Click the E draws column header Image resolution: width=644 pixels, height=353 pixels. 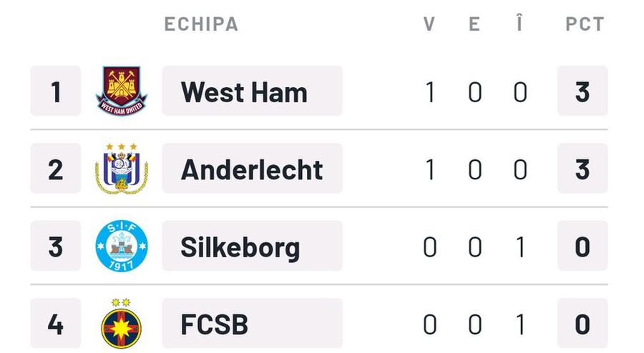tap(474, 24)
